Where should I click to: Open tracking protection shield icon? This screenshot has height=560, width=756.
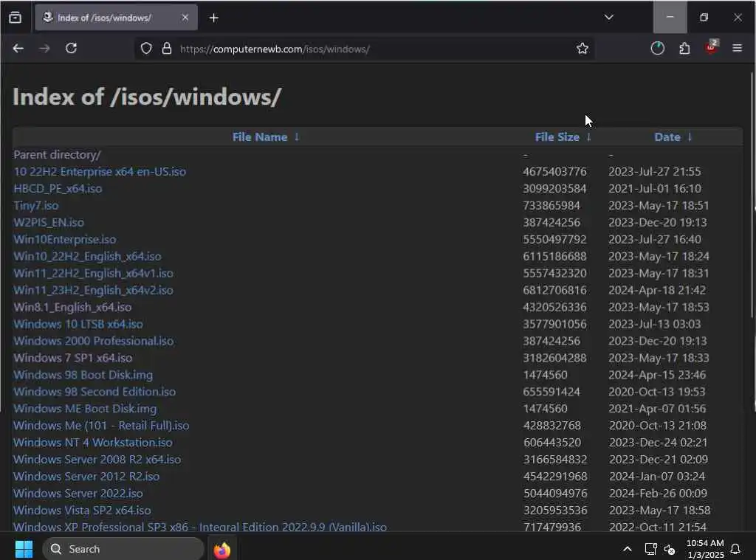[x=146, y=49]
